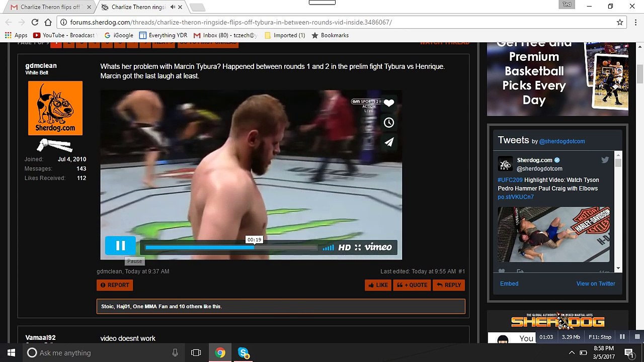View gdmclean's 143 messages count
This screenshot has height=362, width=644.
(x=81, y=168)
